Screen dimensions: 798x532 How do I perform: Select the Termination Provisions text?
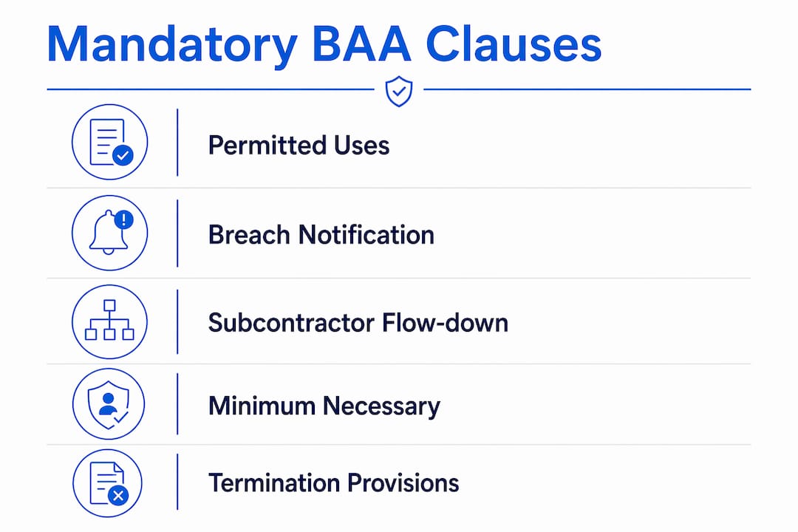[x=333, y=482]
